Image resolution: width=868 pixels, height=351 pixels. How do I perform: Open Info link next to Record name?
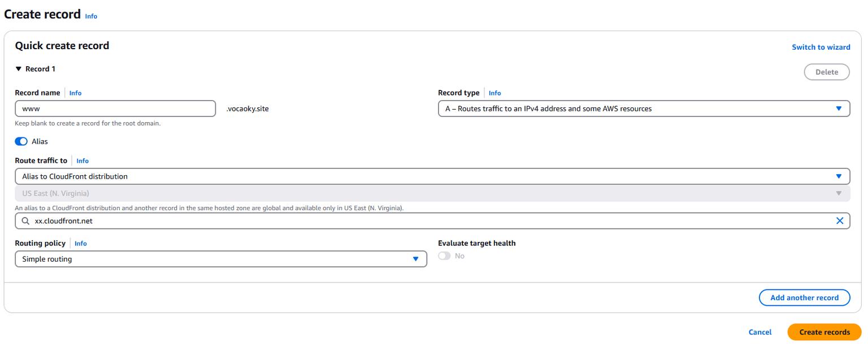click(x=75, y=93)
